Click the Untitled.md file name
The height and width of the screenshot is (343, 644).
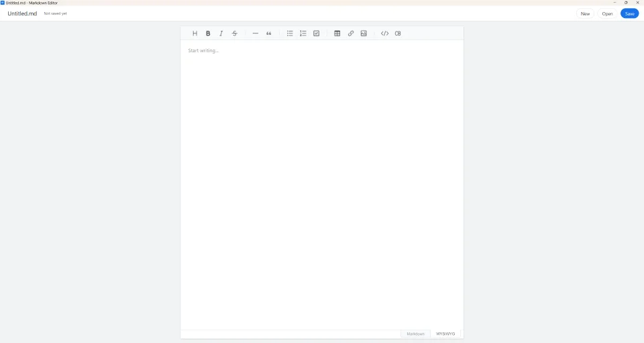click(x=22, y=13)
